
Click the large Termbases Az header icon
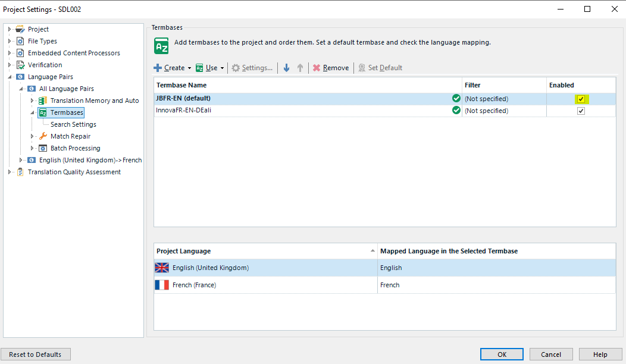[x=161, y=46]
